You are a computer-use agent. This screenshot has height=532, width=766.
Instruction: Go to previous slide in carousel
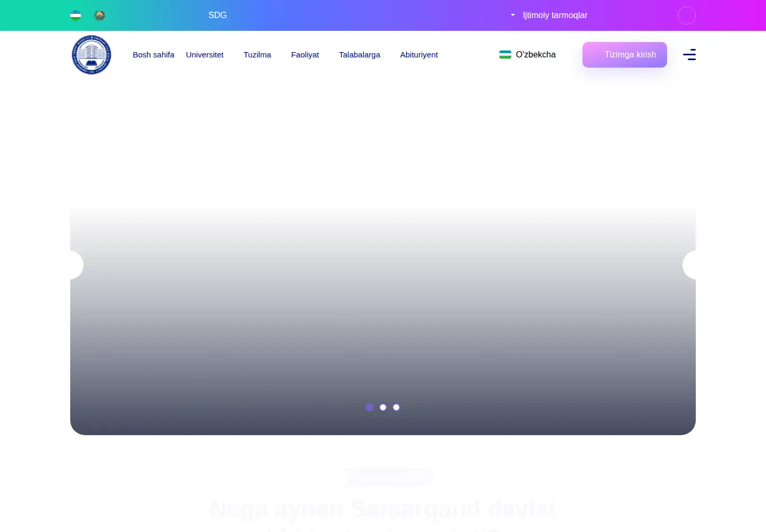[x=77, y=265]
